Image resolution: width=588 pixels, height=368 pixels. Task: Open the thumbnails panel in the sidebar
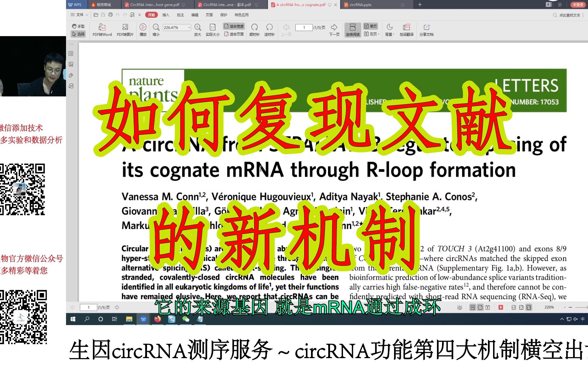pyautogui.click(x=71, y=53)
